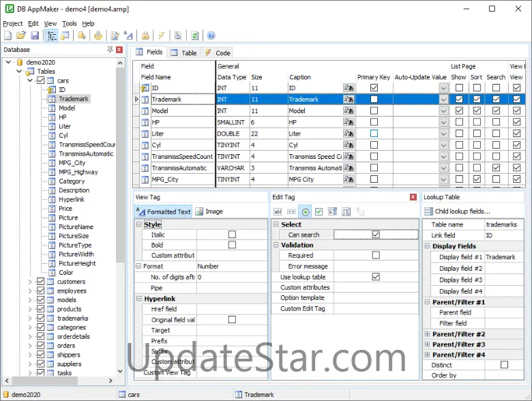Open the padlock security toolbar icon
Image resolution: width=532 pixels, height=401 pixels.
tap(145, 35)
